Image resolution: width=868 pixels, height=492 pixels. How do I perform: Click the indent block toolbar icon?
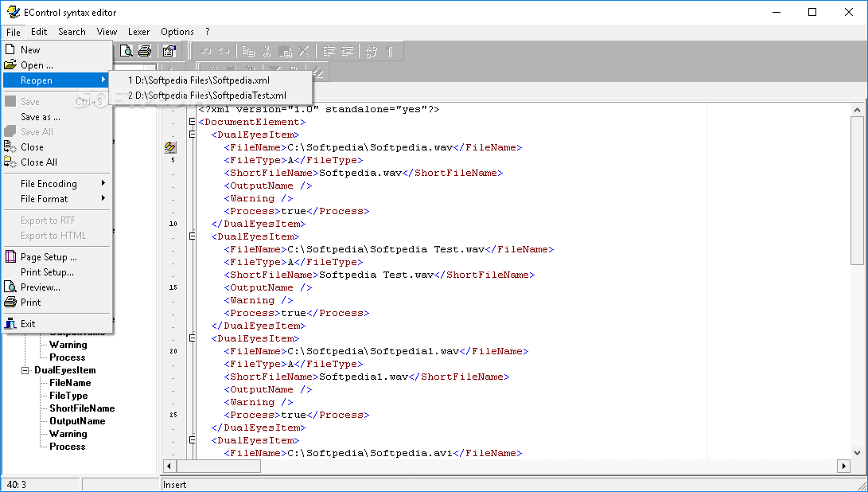[347, 52]
